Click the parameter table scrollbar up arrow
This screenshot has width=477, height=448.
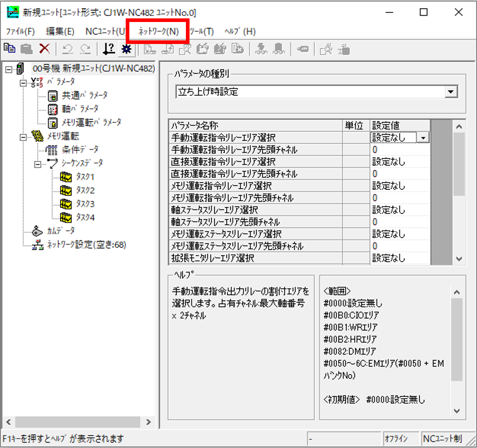[459, 127]
